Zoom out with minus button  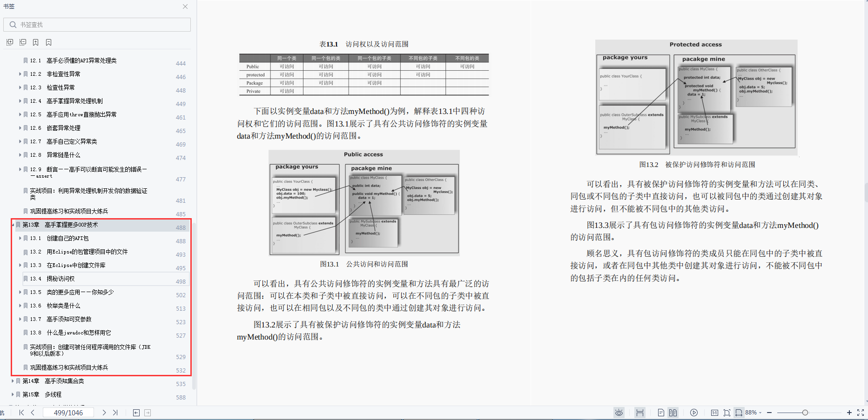769,413
